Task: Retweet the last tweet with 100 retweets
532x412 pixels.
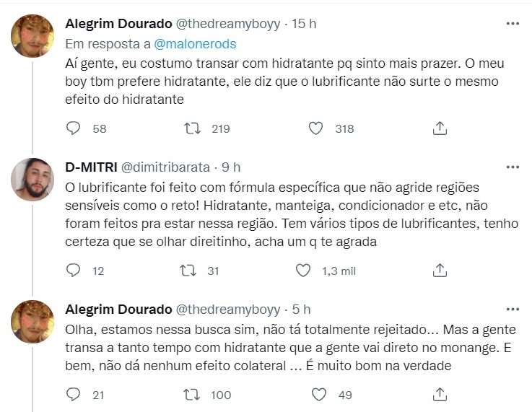Action: (193, 395)
